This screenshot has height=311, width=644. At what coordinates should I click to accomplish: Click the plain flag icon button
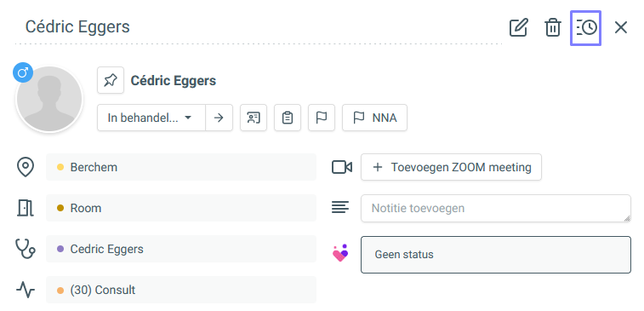point(322,118)
